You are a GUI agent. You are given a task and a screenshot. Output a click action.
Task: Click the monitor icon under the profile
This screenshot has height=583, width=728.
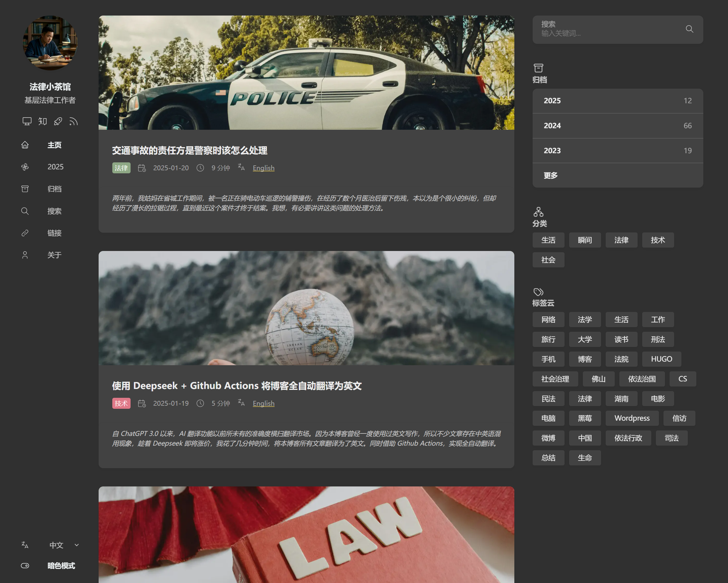click(x=27, y=121)
